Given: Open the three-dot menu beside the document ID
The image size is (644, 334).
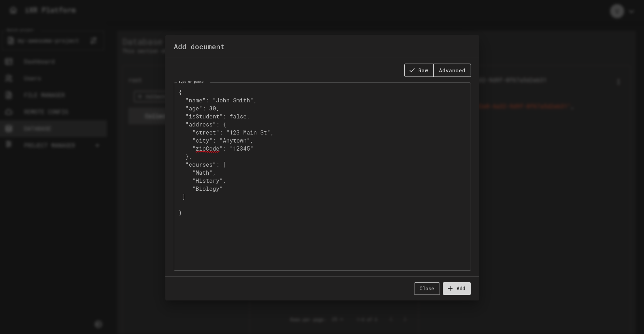Looking at the screenshot, I should tap(618, 82).
